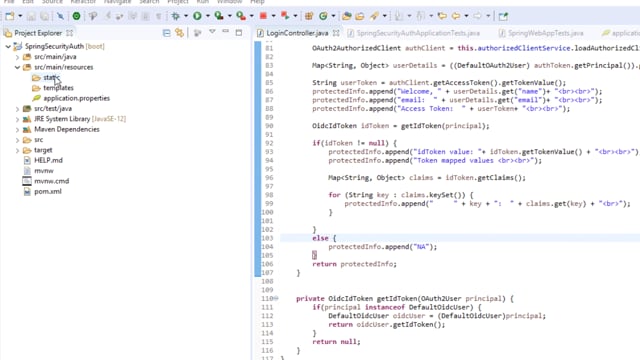Click the green Run button icon
The width and height of the screenshot is (640, 360).
pyautogui.click(x=197, y=16)
